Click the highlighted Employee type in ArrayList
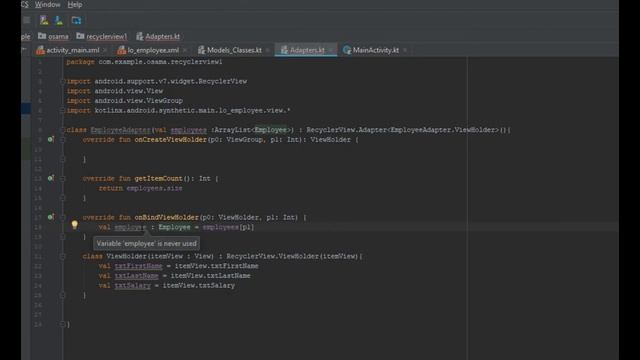 (x=271, y=130)
